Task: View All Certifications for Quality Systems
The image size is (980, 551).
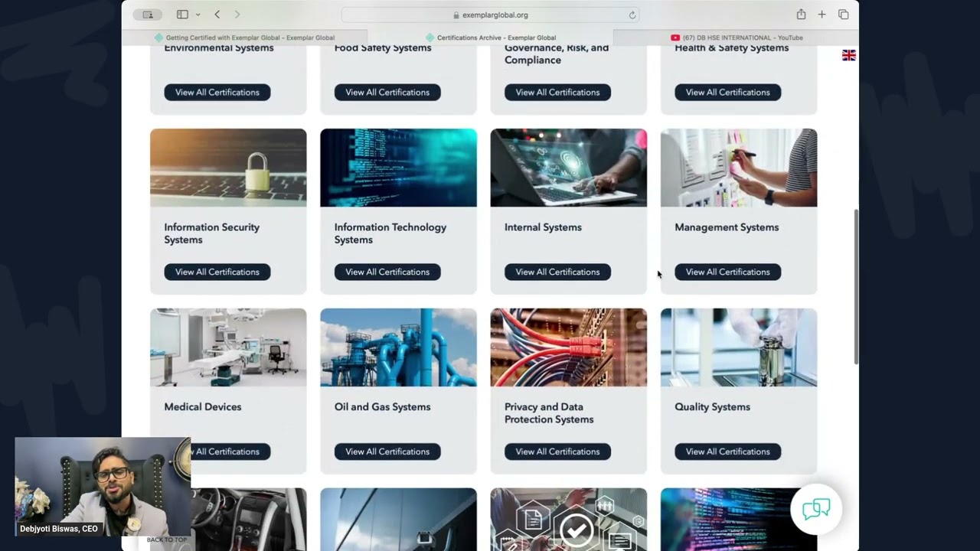Action: 727,452
